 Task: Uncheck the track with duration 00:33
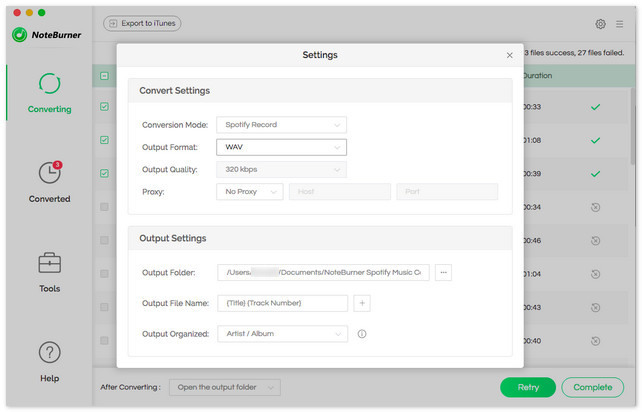[104, 106]
